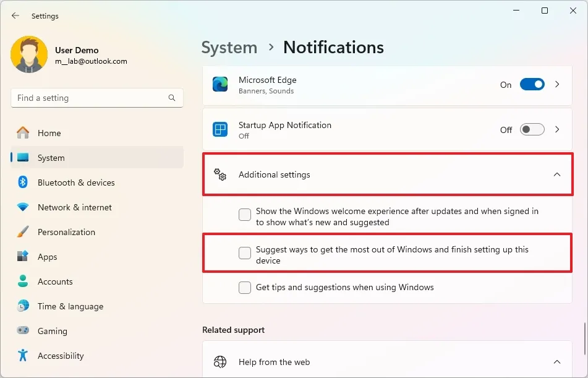Open Microsoft Edge notification details chevron
The width and height of the screenshot is (588, 378).
coord(557,85)
